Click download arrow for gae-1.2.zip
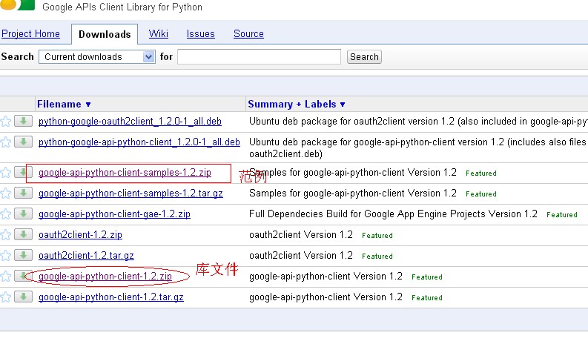Screen dimensions: 588x364 click(x=23, y=214)
